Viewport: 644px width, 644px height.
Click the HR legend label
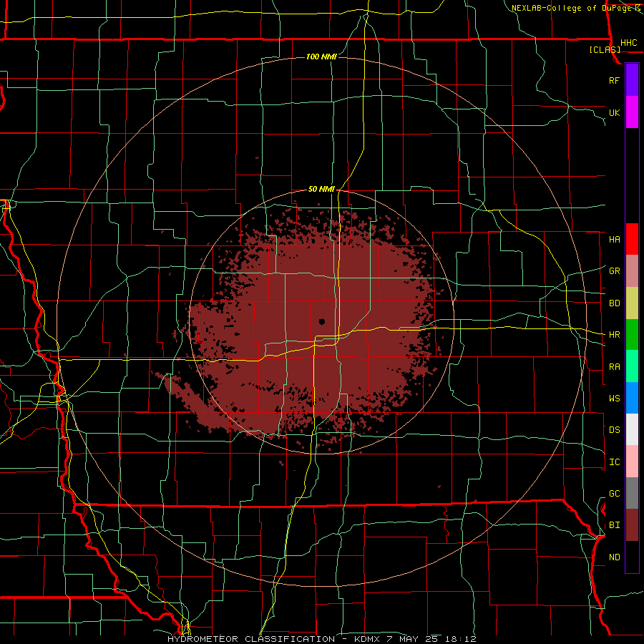(x=615, y=335)
